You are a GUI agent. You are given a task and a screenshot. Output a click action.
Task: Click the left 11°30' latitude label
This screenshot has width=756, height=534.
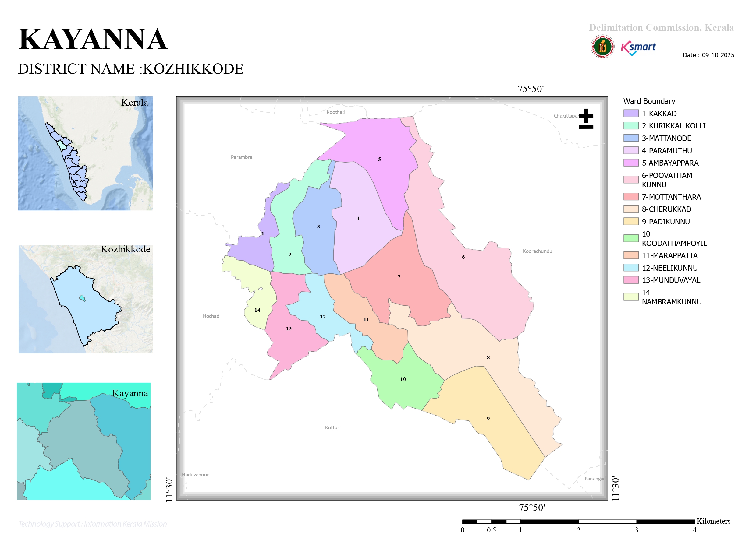tap(169, 490)
